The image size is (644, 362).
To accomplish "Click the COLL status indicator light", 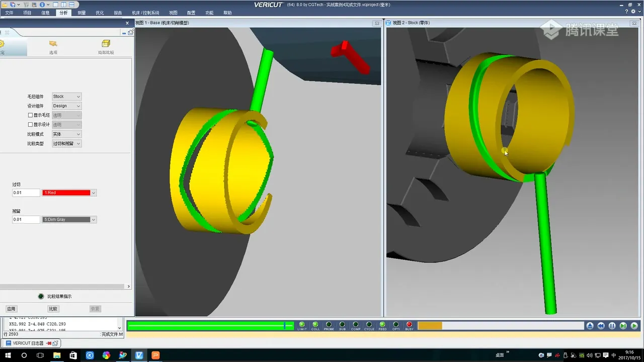I will [x=315, y=325].
